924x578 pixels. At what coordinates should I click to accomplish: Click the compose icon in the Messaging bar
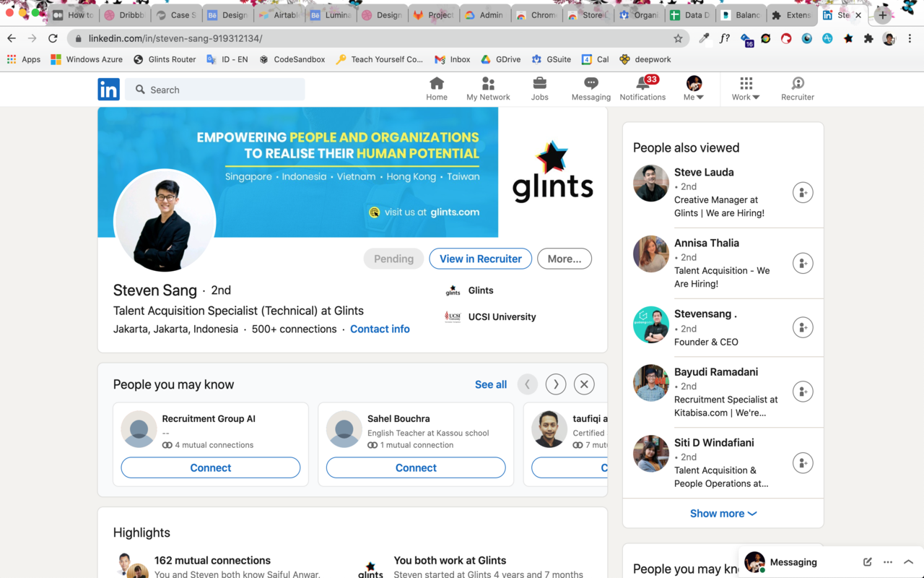[867, 561]
